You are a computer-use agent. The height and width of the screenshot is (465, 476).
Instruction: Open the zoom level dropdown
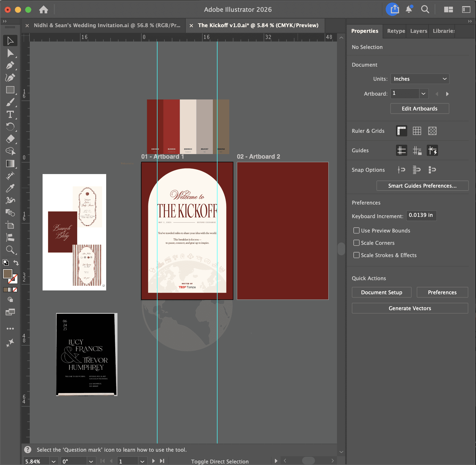[x=53, y=461]
